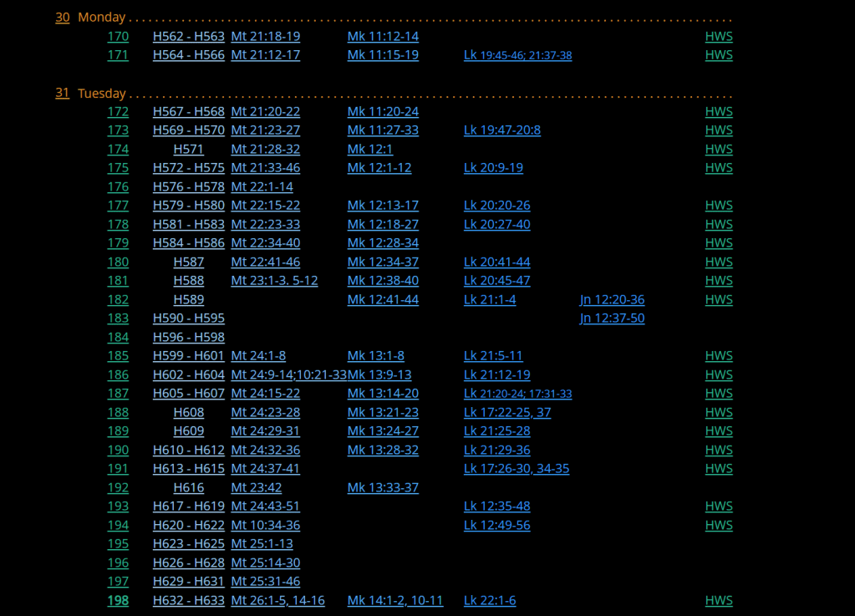Viewport: 855px width, 616px height.
Task: Click section number 170 link
Action: [x=118, y=37]
